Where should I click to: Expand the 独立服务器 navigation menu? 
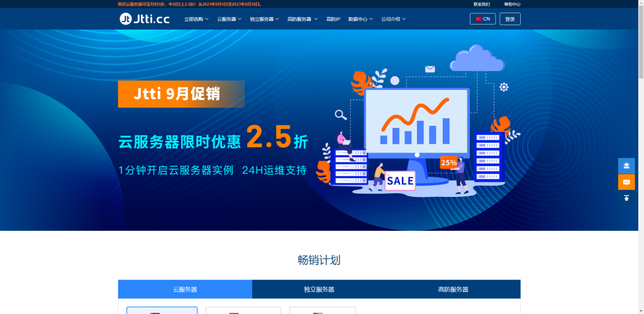[265, 19]
